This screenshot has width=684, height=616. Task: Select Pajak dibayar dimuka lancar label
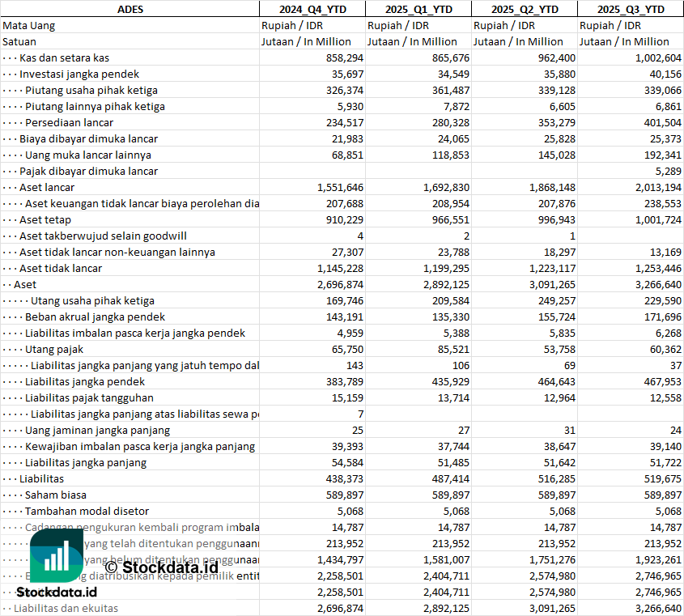88,171
